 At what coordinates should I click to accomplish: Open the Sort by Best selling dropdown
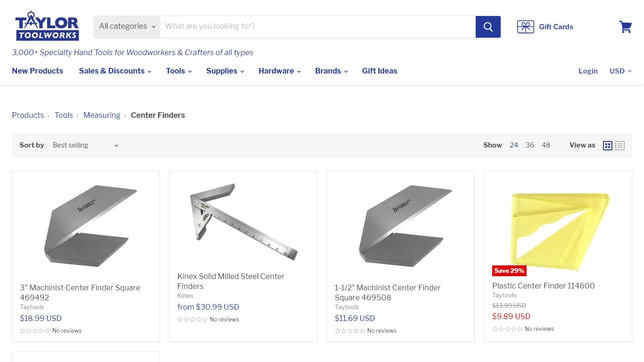(85, 145)
